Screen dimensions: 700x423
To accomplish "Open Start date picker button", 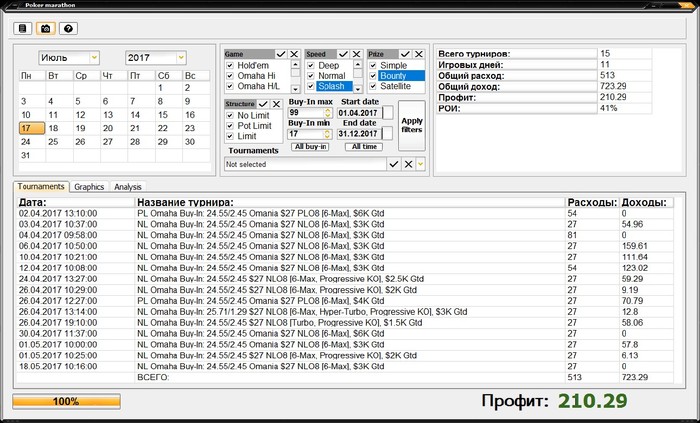I will point(388,113).
